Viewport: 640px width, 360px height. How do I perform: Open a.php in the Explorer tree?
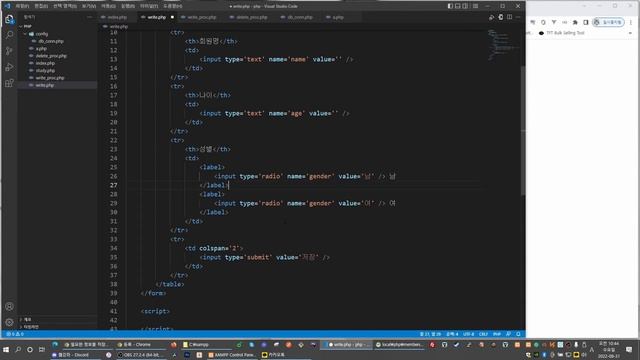pyautogui.click(x=57, y=49)
